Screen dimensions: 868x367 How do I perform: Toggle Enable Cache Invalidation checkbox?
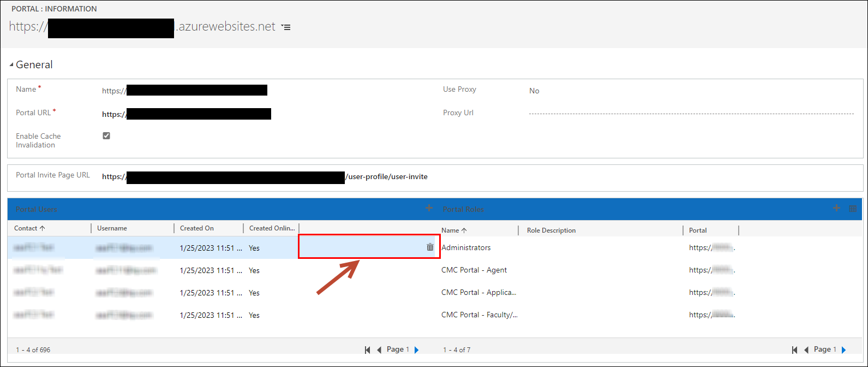click(106, 136)
